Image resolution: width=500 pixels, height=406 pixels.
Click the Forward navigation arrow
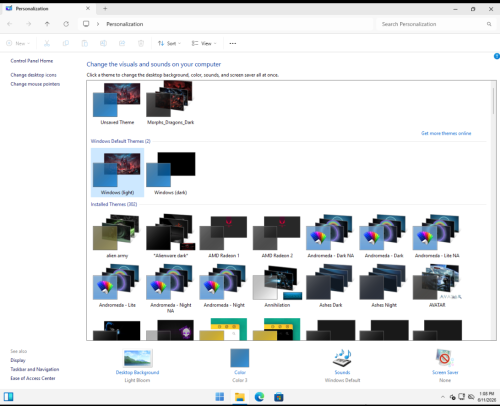29,24
